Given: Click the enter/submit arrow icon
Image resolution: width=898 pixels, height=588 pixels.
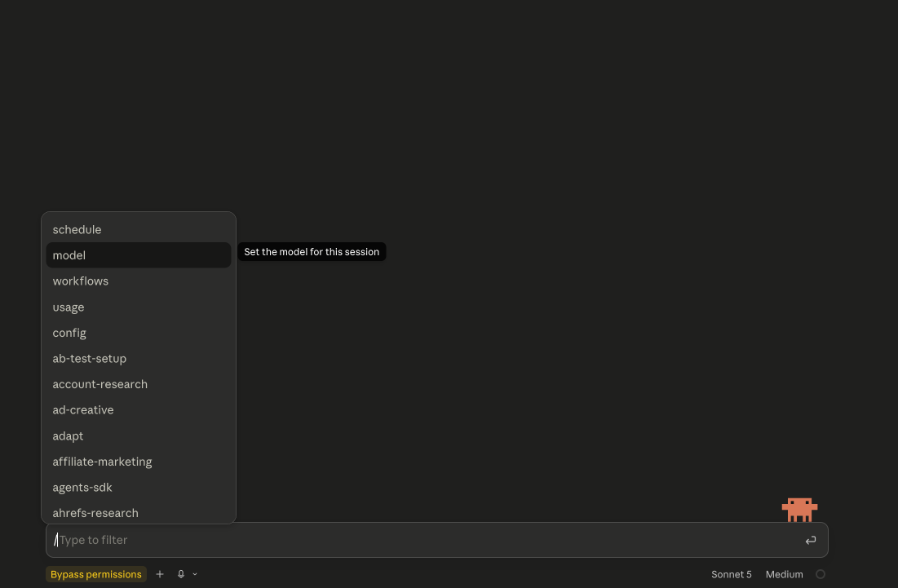Looking at the screenshot, I should (x=811, y=540).
